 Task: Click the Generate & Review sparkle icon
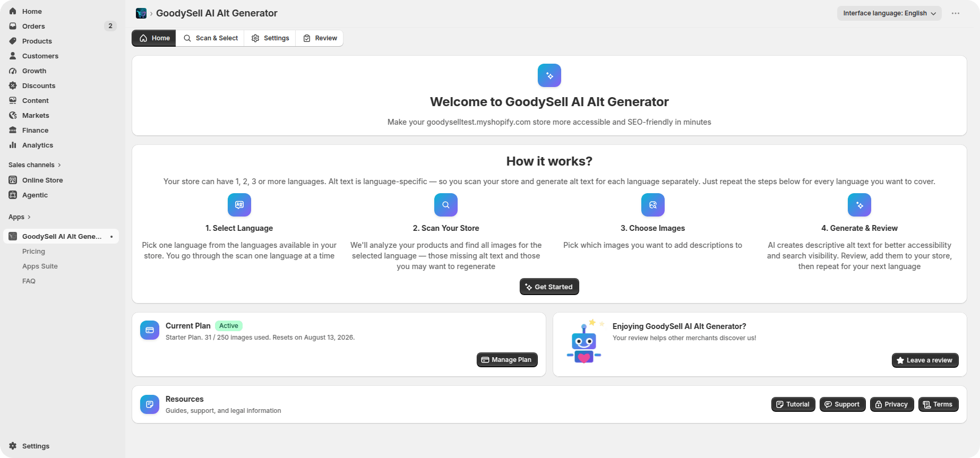pyautogui.click(x=859, y=205)
